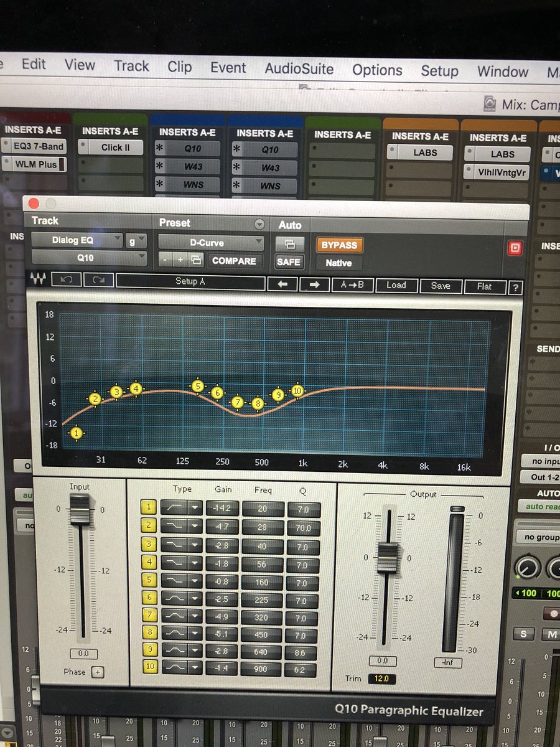Viewport: 560px width, 747px height.
Task: Select EQ node 8 on the graph
Action: (258, 404)
